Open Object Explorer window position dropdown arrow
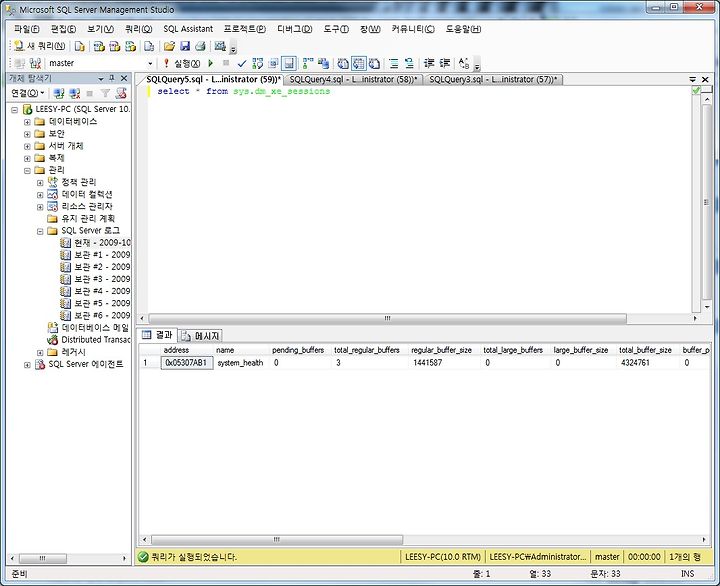Viewport: 720px width, 586px height. click(101, 79)
